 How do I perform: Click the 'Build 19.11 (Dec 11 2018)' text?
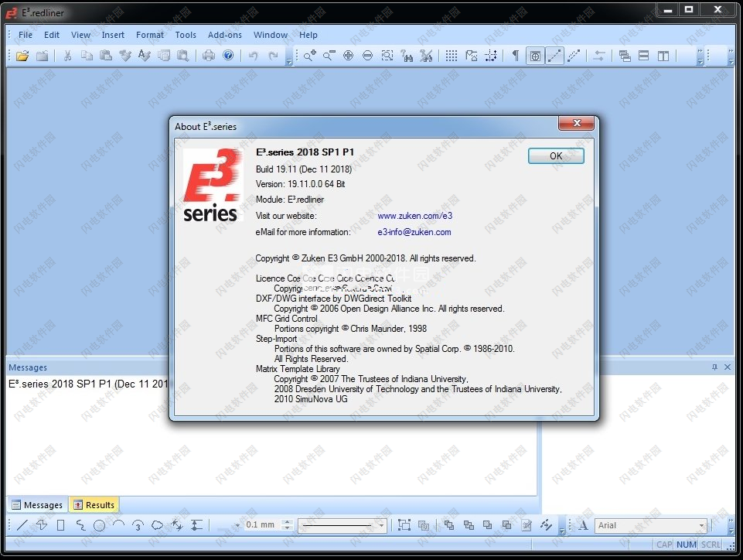point(304,169)
